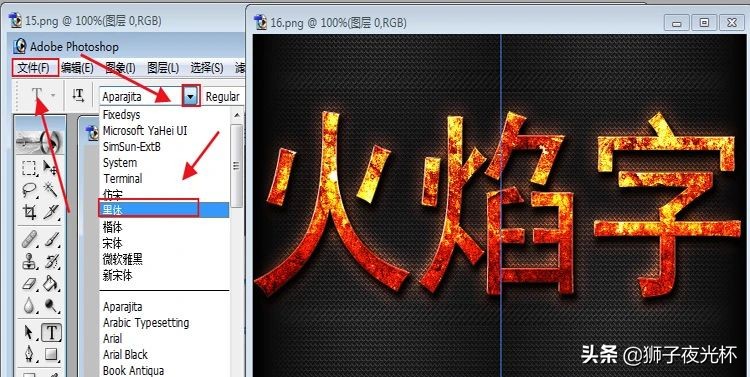Open the Type tool preset picker
Screen dimensions: 750x377
[53, 96]
